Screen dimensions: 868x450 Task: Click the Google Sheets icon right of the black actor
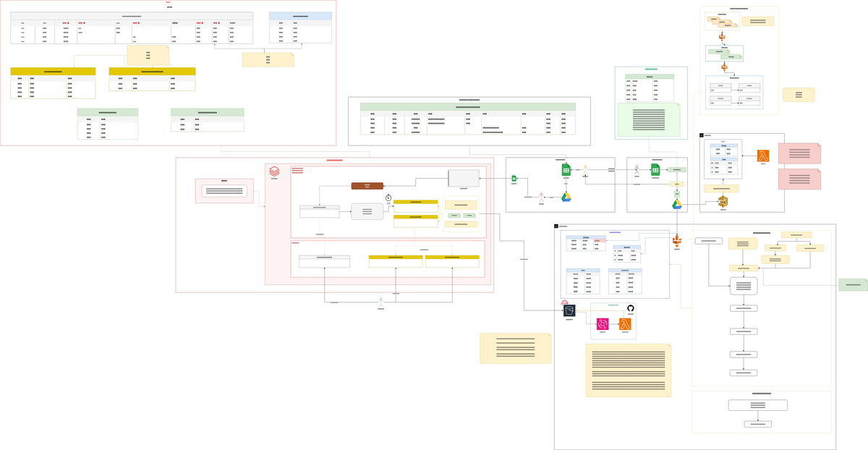pos(655,169)
